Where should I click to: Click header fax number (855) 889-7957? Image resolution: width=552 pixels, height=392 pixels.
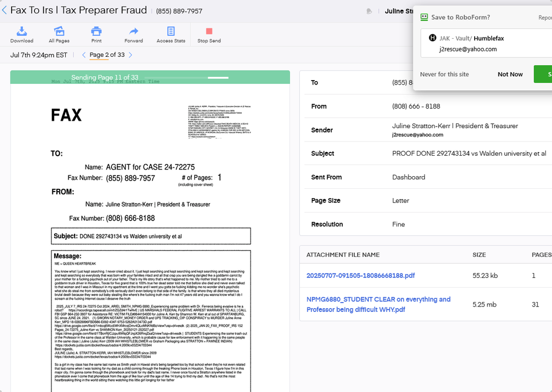179,11
